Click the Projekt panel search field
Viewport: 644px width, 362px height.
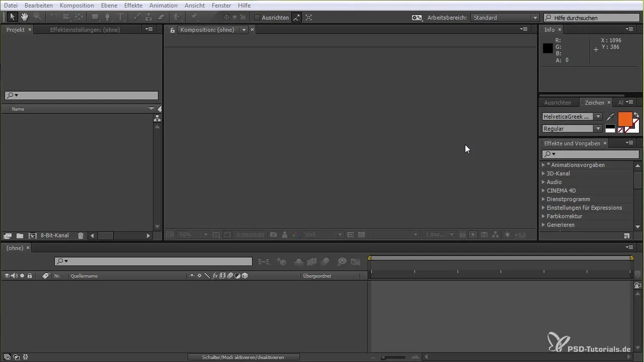click(x=82, y=96)
